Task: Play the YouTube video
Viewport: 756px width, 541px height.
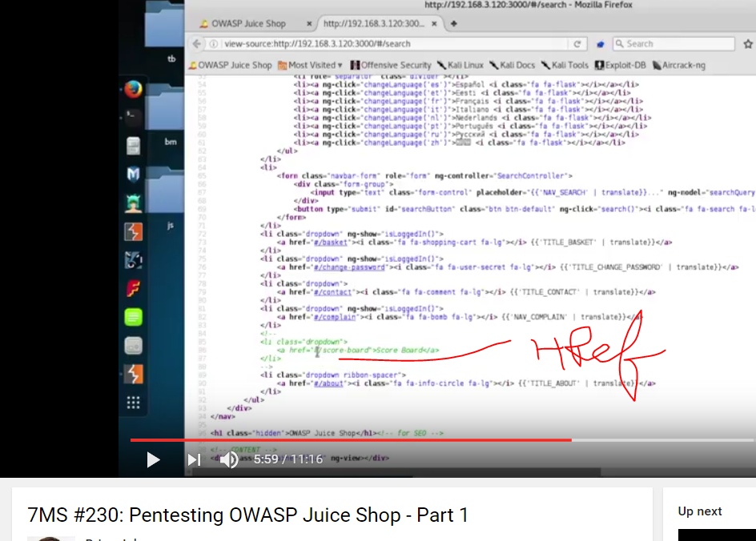Action: coord(153,459)
